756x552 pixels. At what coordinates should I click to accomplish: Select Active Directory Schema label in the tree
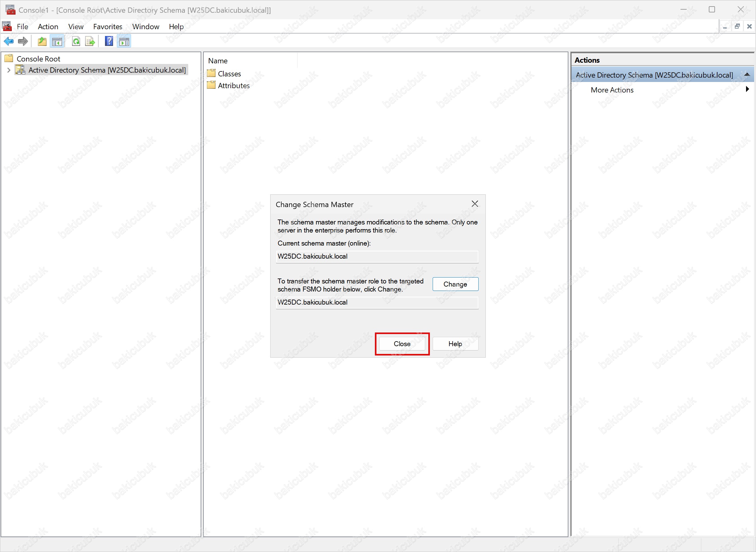click(107, 70)
